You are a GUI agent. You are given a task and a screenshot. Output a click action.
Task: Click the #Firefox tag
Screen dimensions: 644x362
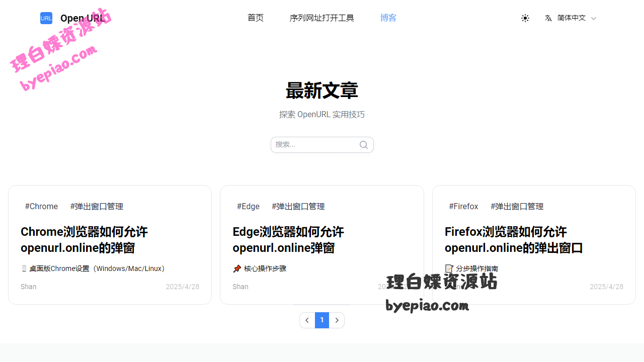tap(463, 207)
